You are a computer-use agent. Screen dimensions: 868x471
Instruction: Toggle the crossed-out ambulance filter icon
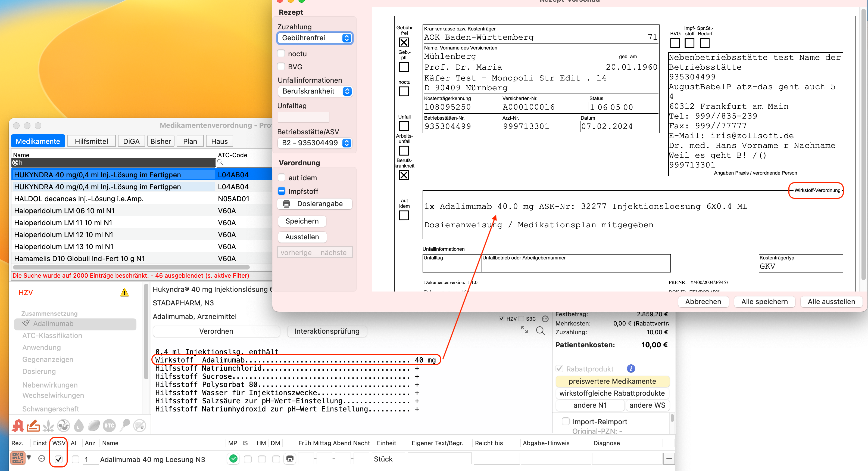140,426
